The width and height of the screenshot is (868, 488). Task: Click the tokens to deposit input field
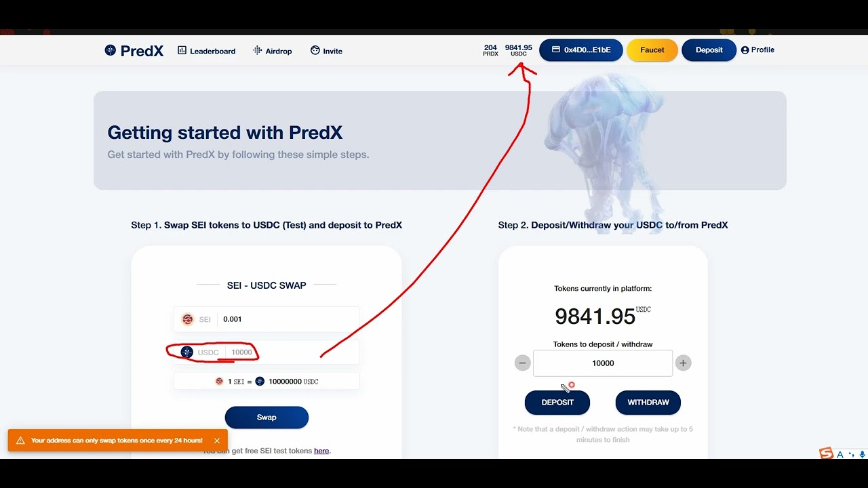click(603, 363)
